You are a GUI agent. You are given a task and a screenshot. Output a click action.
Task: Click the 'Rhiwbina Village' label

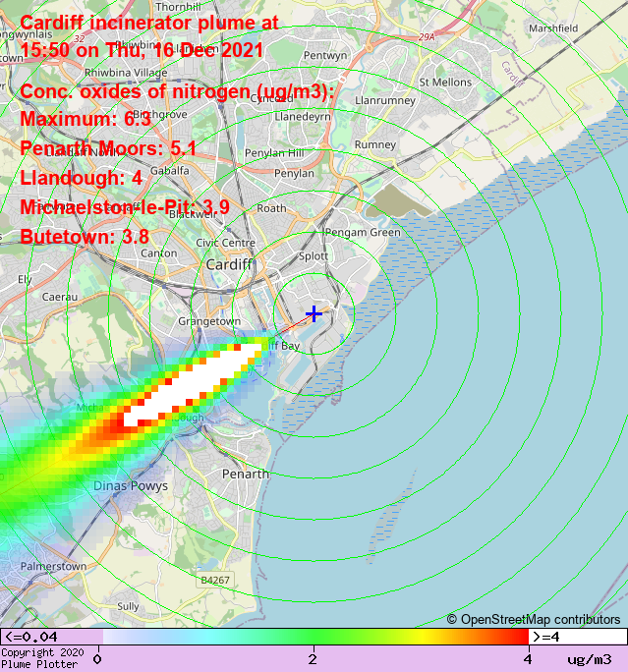tap(126, 73)
